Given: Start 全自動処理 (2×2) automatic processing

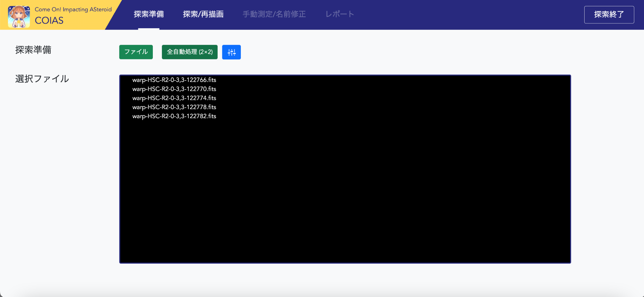Looking at the screenshot, I should coord(190,52).
